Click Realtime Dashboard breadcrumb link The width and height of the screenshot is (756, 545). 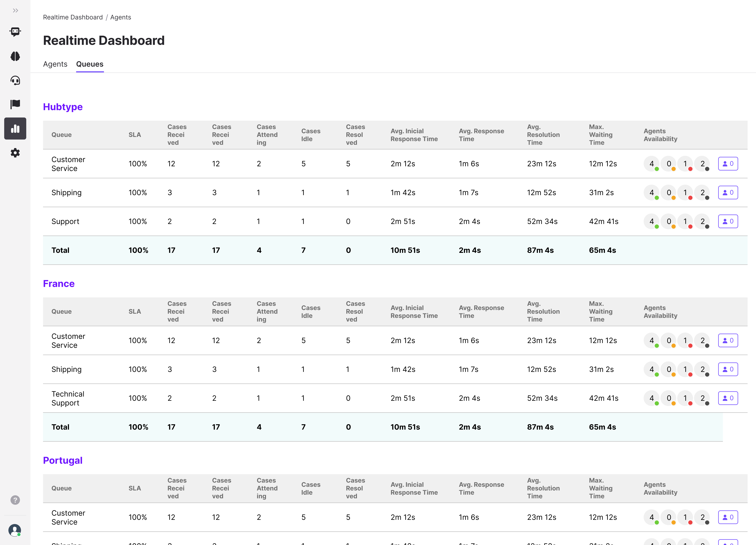coord(73,17)
